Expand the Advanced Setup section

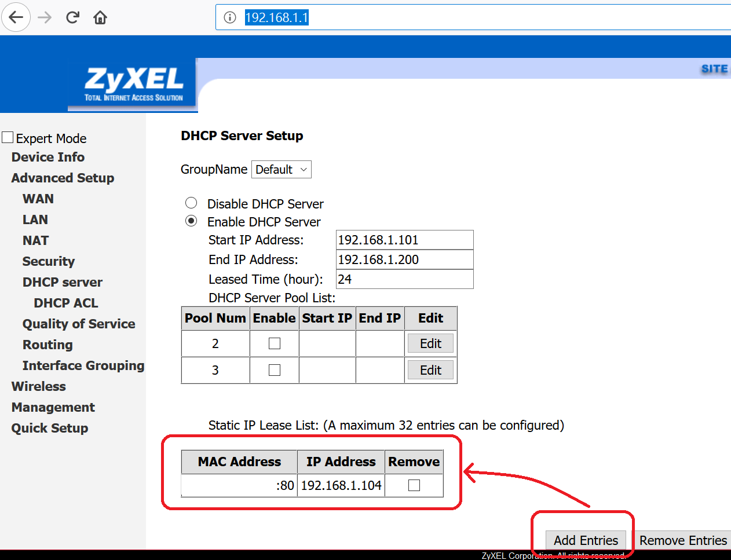coord(62,178)
